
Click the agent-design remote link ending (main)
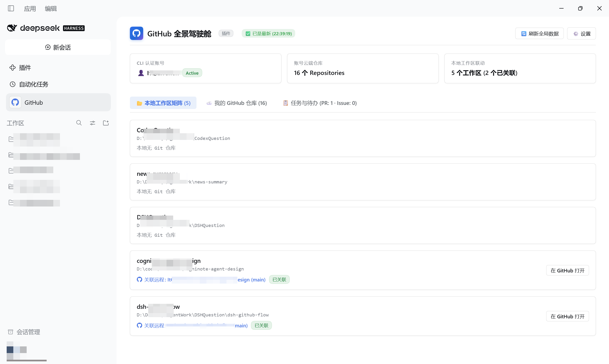click(205, 280)
